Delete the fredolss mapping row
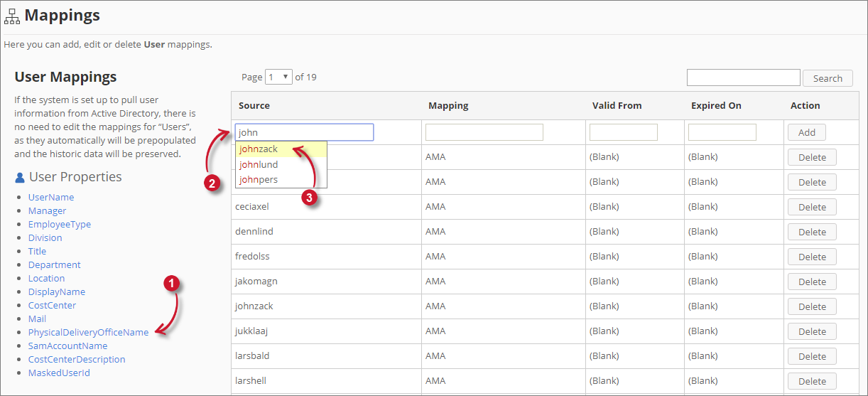 [x=812, y=257]
